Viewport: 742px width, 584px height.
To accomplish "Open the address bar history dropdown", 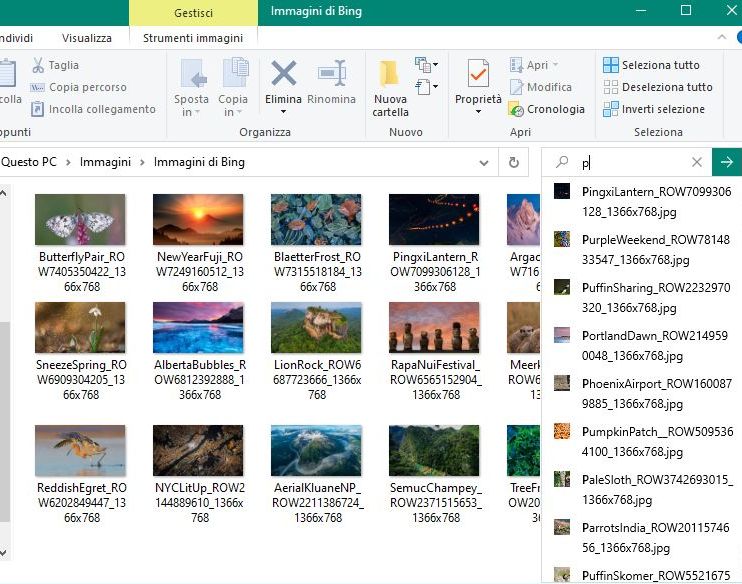I will (x=484, y=163).
